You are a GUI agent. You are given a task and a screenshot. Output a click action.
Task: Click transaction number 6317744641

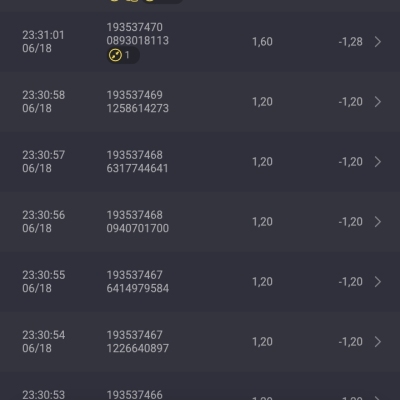click(137, 168)
